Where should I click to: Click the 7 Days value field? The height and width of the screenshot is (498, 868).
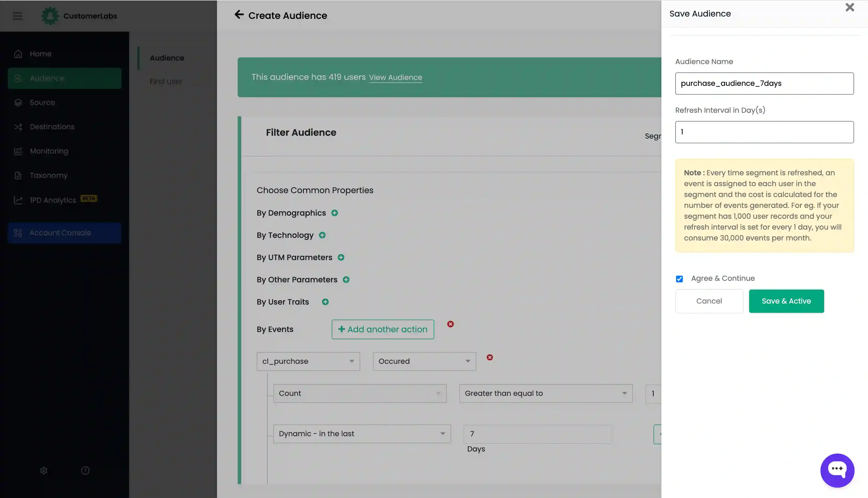(x=537, y=434)
